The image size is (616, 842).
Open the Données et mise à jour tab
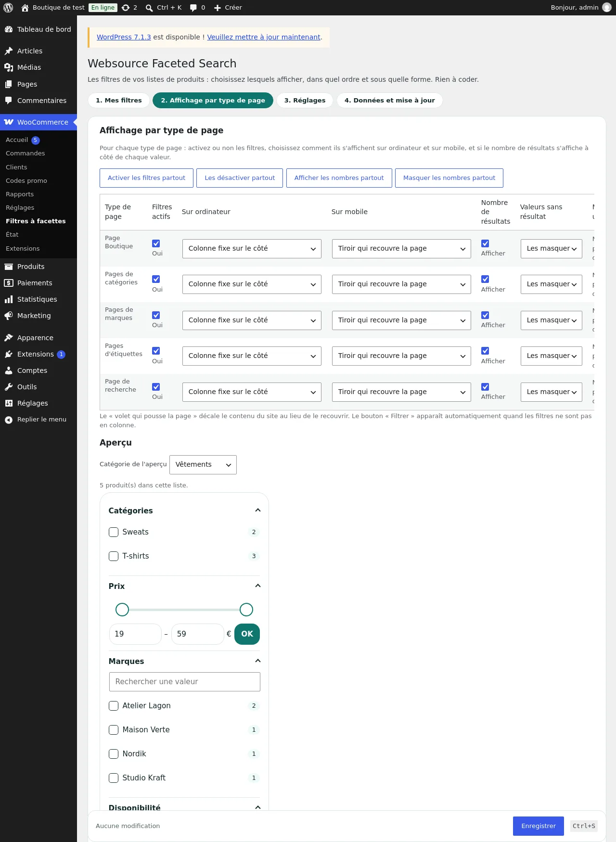(390, 101)
